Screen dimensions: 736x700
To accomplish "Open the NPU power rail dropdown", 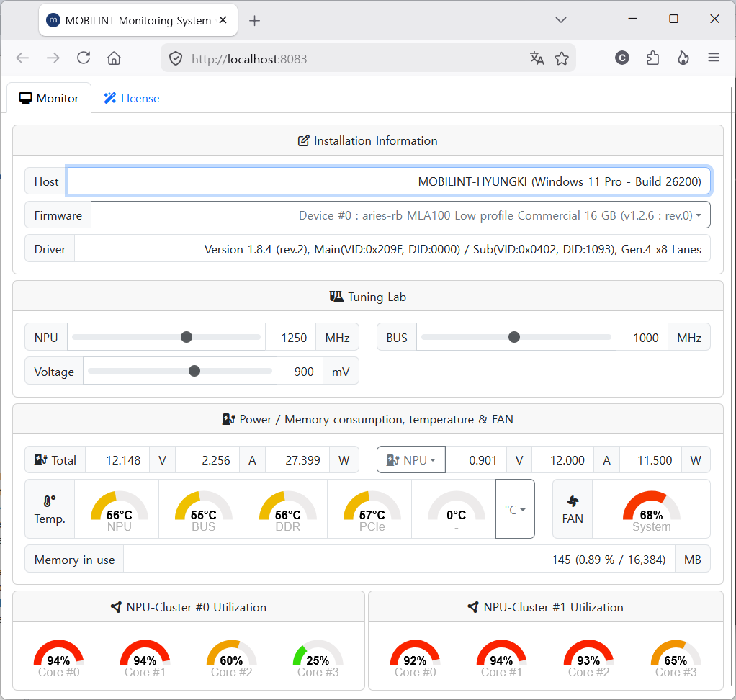I will 410,459.
